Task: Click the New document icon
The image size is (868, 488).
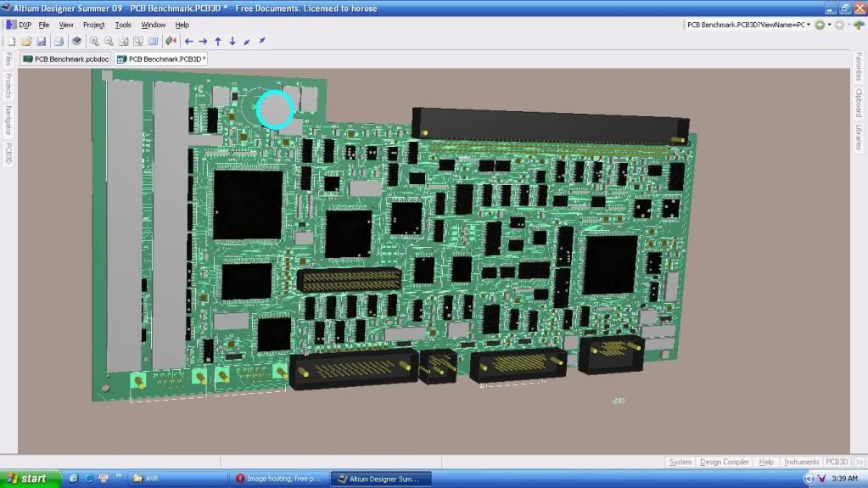Action: tap(12, 41)
